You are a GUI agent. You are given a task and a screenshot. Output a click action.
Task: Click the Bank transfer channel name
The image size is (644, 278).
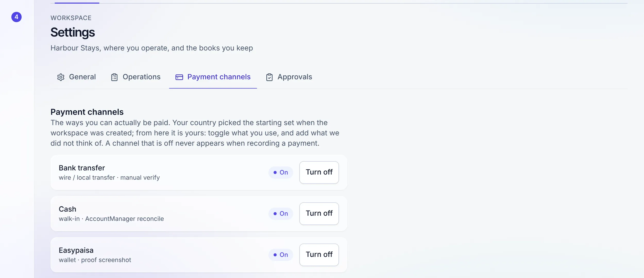[x=82, y=168]
